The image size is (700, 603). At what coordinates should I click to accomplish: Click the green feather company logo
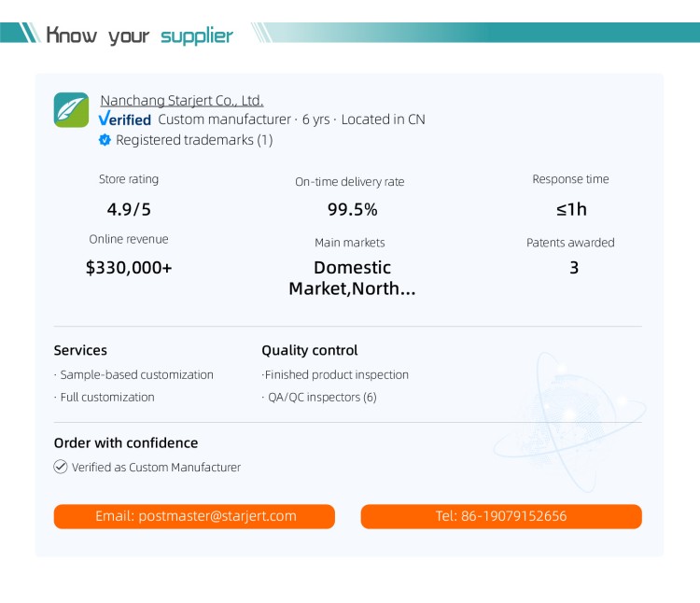(72, 110)
